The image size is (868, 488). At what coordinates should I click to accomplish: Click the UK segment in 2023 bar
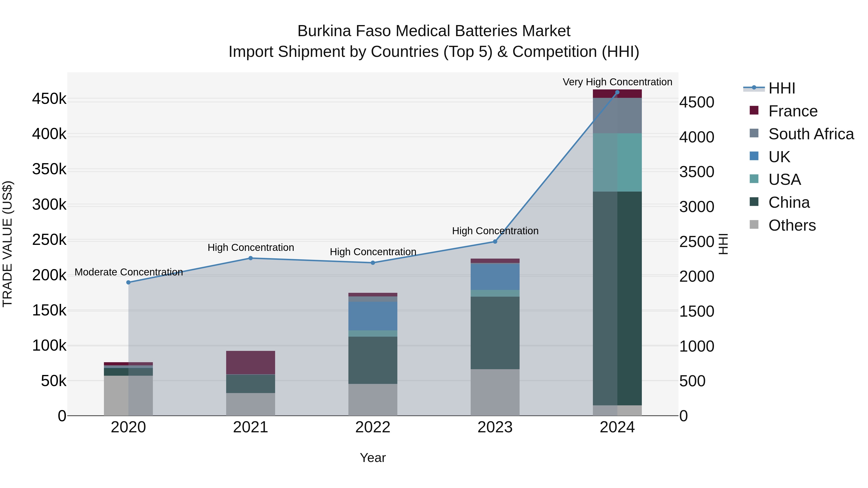click(495, 277)
